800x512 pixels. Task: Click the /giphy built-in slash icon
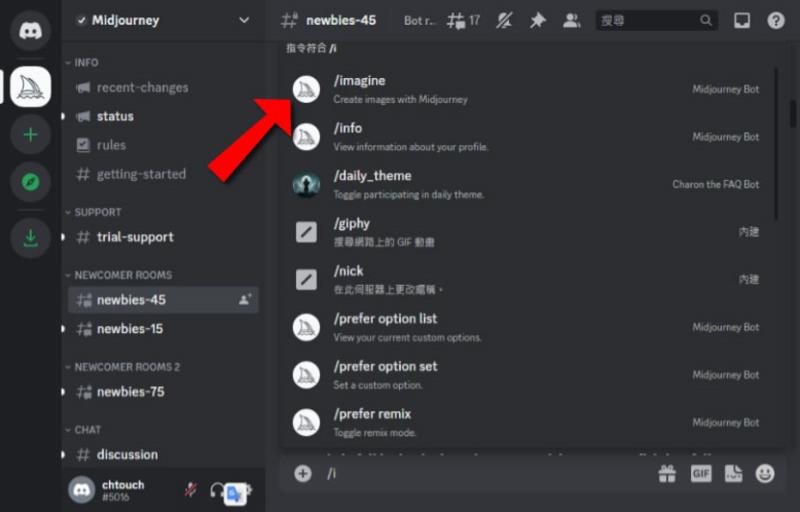[306, 232]
